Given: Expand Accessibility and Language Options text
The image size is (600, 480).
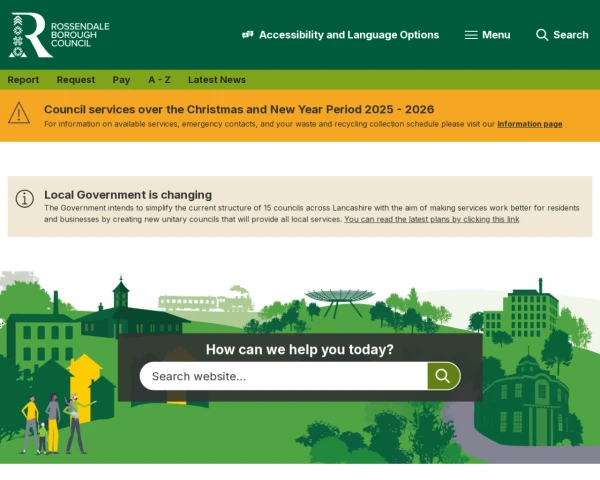Looking at the screenshot, I should tap(348, 35).
